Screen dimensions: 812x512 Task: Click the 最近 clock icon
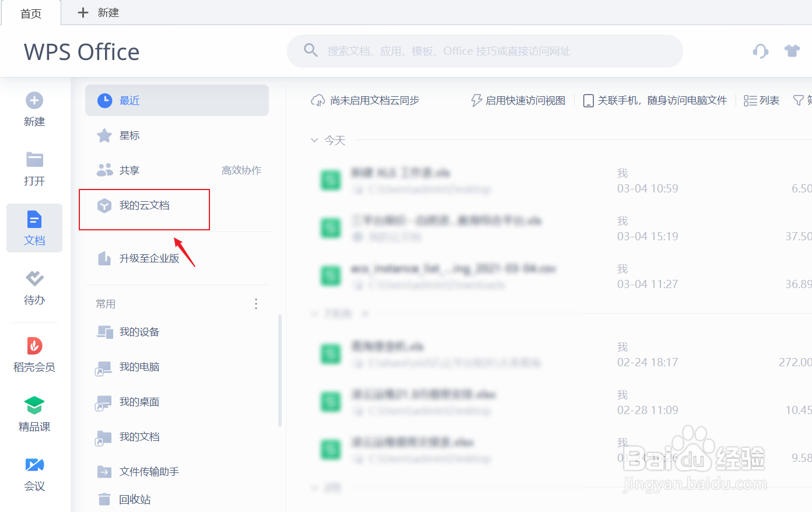[104, 100]
